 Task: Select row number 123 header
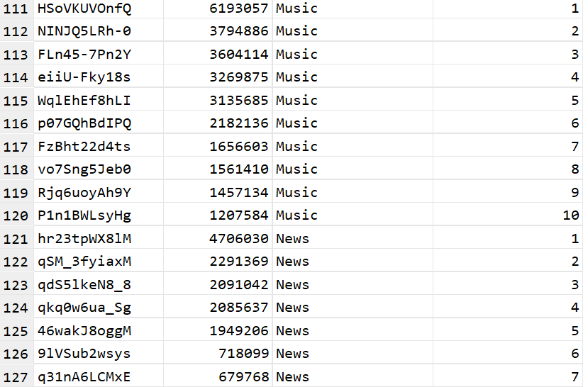(16, 285)
